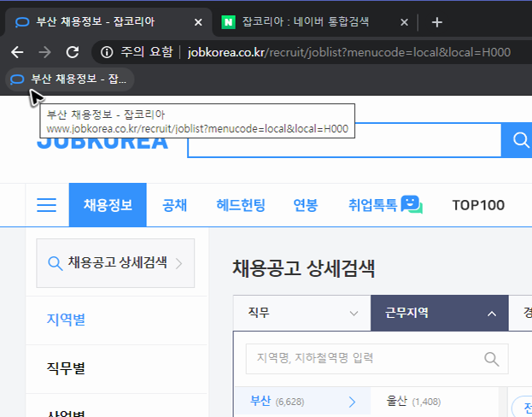Expand the 직무 filter dropdown

[x=302, y=313]
